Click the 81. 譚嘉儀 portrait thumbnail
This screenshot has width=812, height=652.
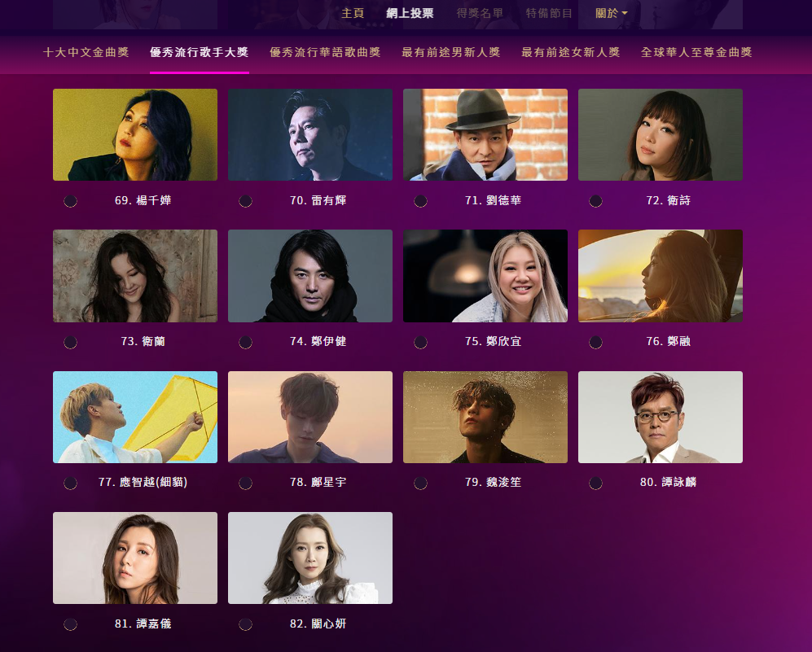135,558
